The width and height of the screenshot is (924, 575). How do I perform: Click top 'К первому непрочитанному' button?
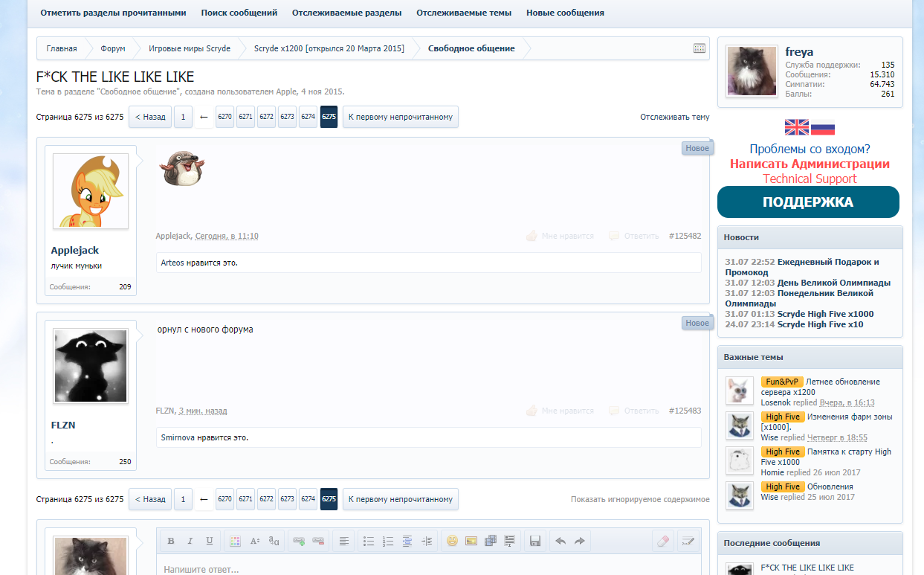click(x=401, y=117)
